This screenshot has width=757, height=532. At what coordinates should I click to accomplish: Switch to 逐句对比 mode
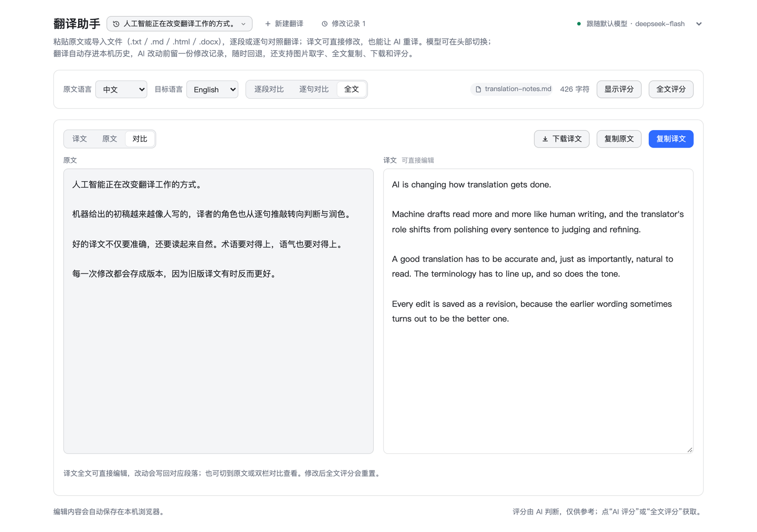tap(314, 89)
